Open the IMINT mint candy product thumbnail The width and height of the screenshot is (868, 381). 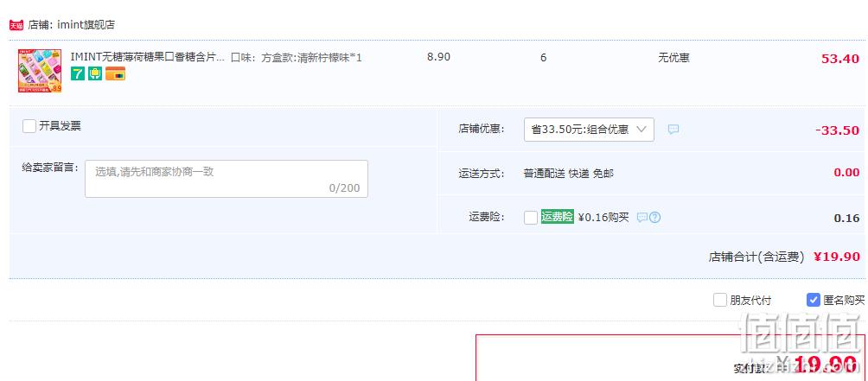[40, 71]
